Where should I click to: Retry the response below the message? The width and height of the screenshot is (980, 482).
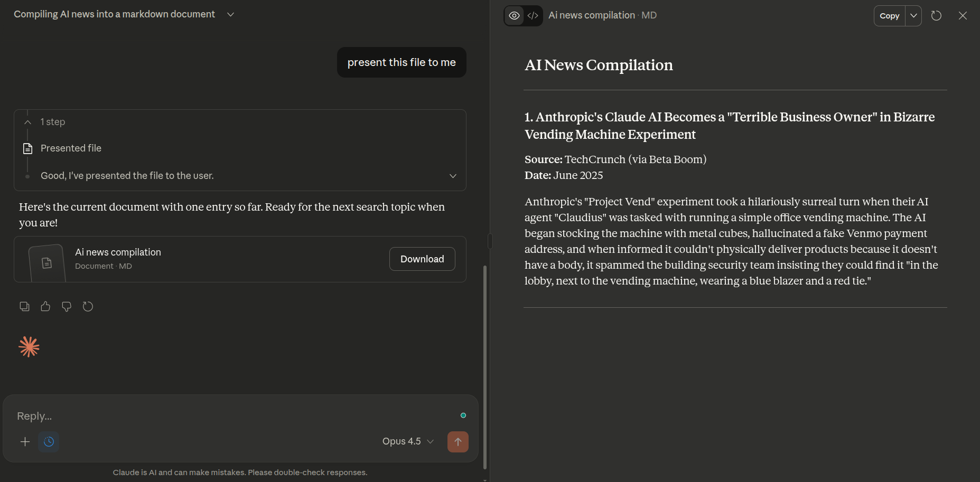point(88,306)
